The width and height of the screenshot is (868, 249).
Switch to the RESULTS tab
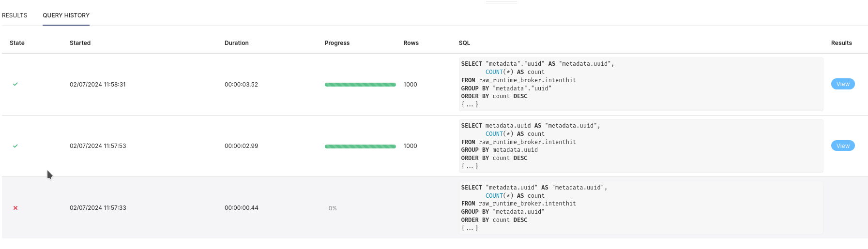15,15
